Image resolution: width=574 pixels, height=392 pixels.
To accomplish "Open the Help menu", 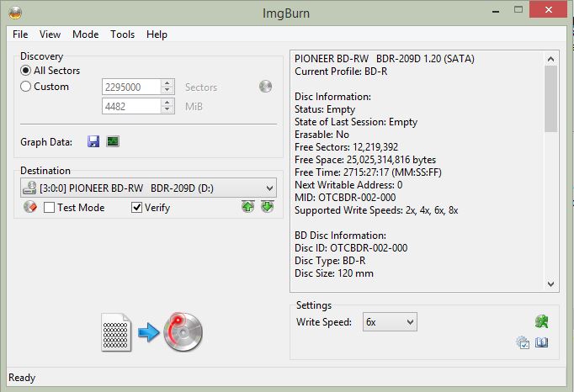I will click(x=157, y=34).
